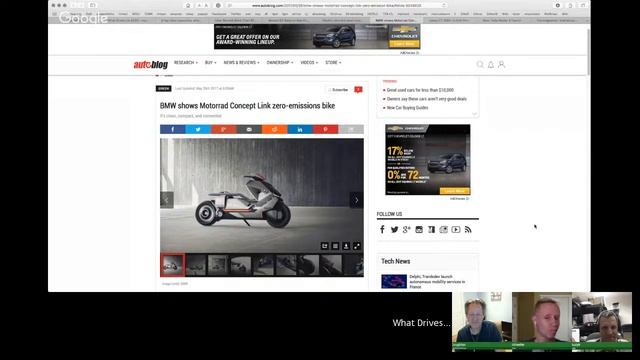The image size is (640, 360).
Task: Click the Autoblog logo
Action: (x=151, y=64)
